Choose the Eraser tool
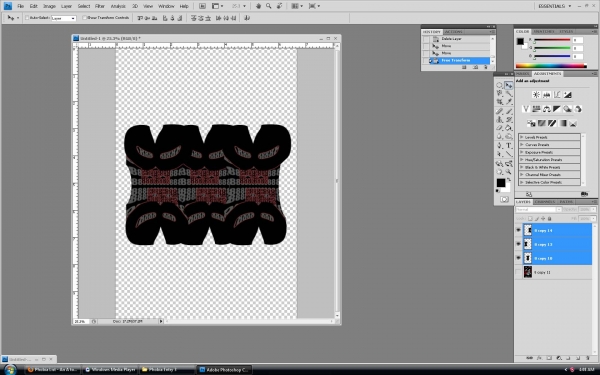Viewport: 600px width, 375px height. click(500, 128)
